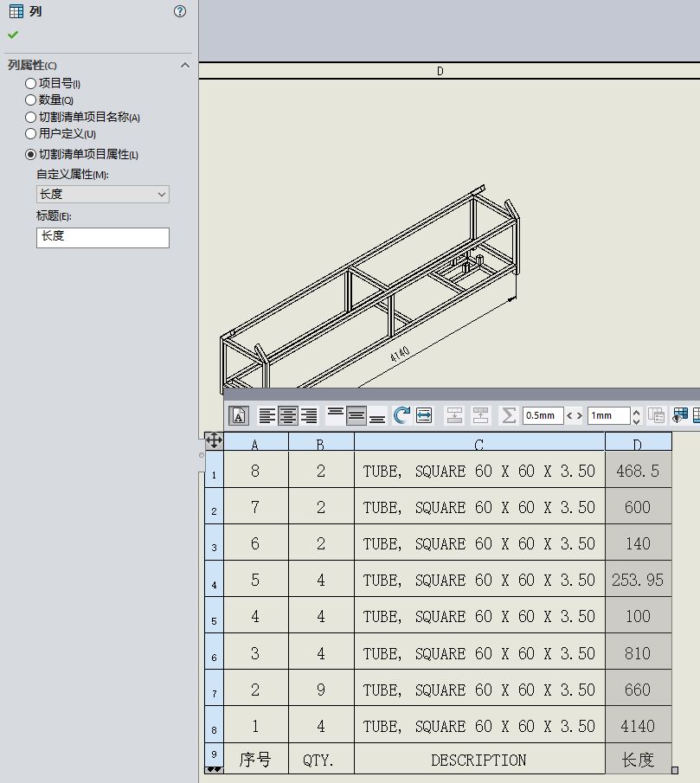The image size is (700, 783).
Task: Click the horizontal cell padding arrows icon
Action: tap(575, 415)
